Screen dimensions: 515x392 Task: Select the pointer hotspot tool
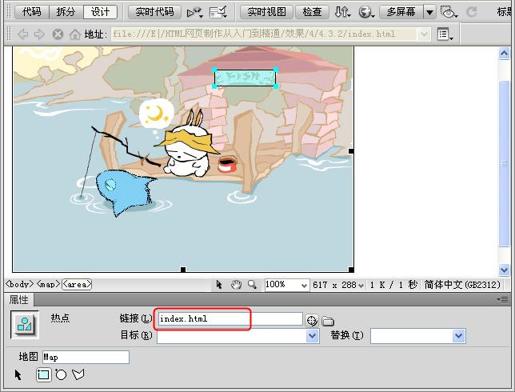[18, 375]
